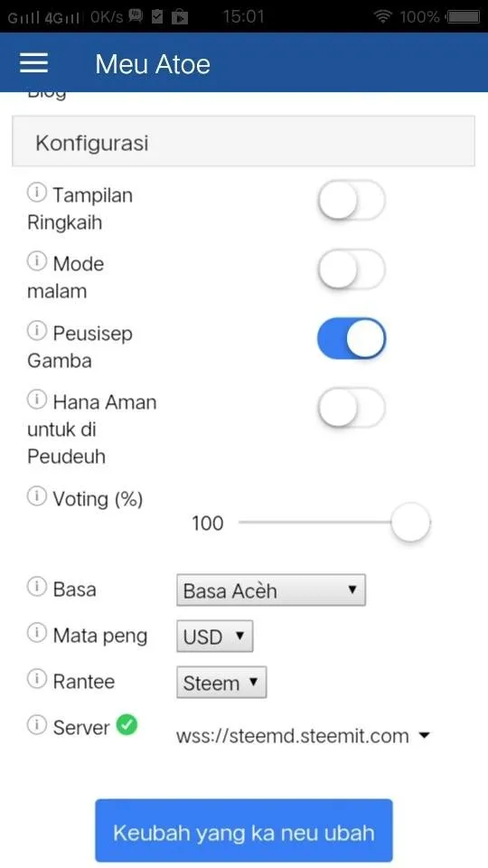Tap info icon beside Peusisep Gamba

[37, 331]
